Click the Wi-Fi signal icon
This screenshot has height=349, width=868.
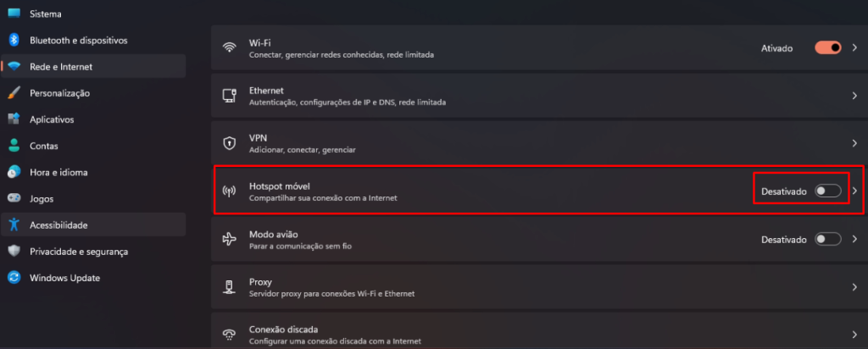click(x=229, y=48)
